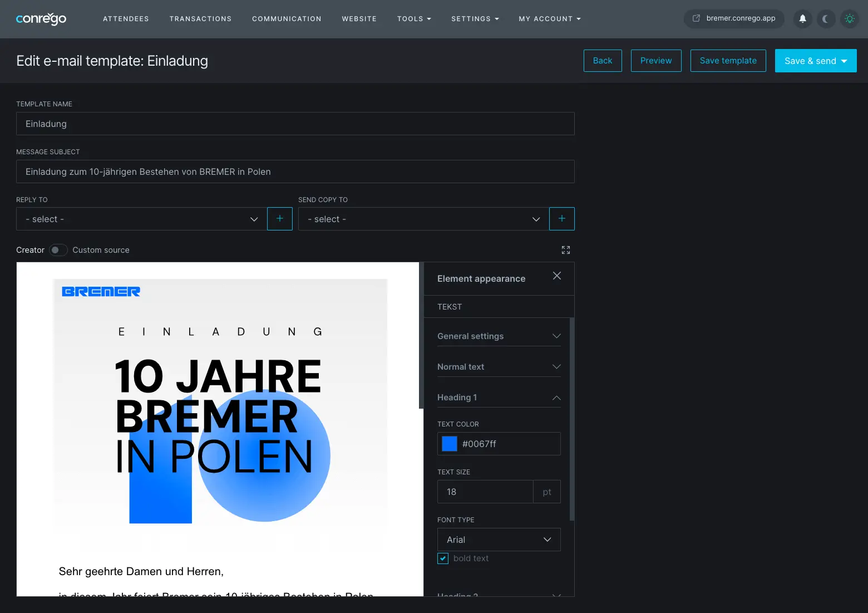This screenshot has width=868, height=613.
Task: Expand General settings section
Action: click(499, 336)
